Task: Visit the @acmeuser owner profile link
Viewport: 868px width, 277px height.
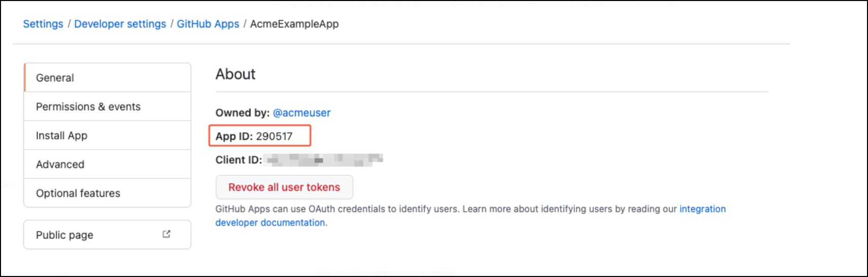Action: [x=302, y=113]
